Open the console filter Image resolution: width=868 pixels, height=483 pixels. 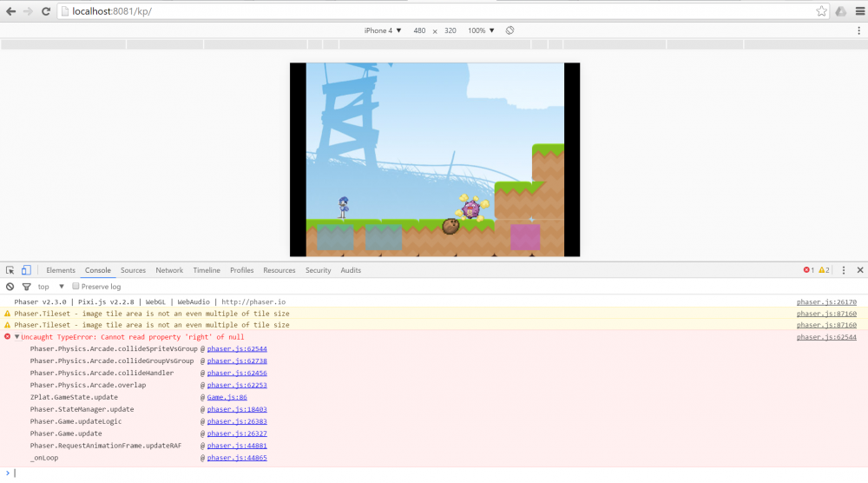[x=26, y=287]
